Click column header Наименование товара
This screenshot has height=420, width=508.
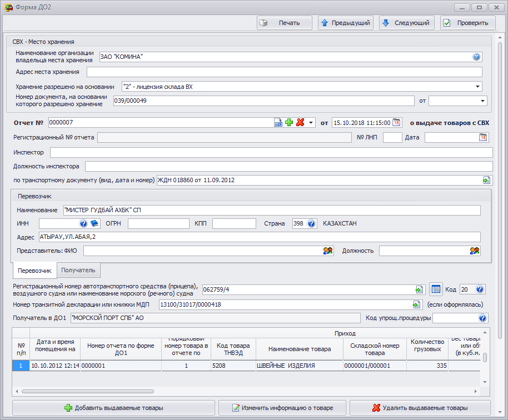[300, 349]
